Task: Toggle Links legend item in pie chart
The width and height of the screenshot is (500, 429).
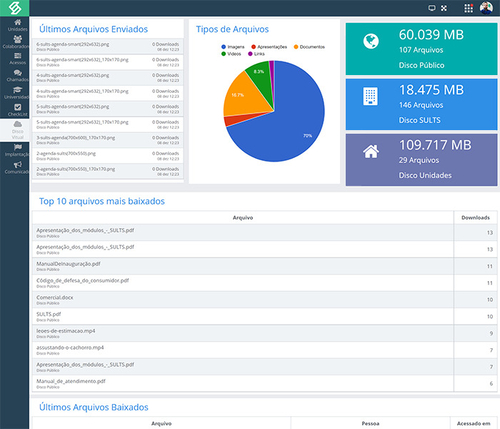Action: click(257, 54)
